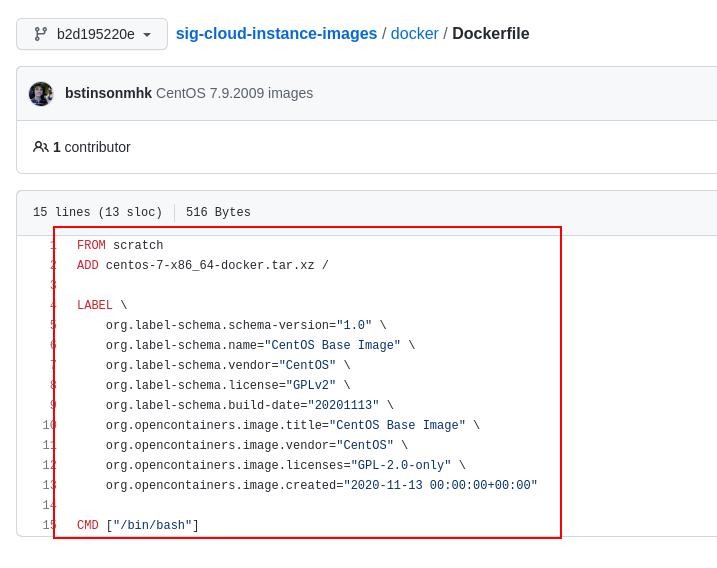Viewport: 717px width, 568px height.
Task: Click the schema-version="1.0" line
Action: (x=246, y=325)
